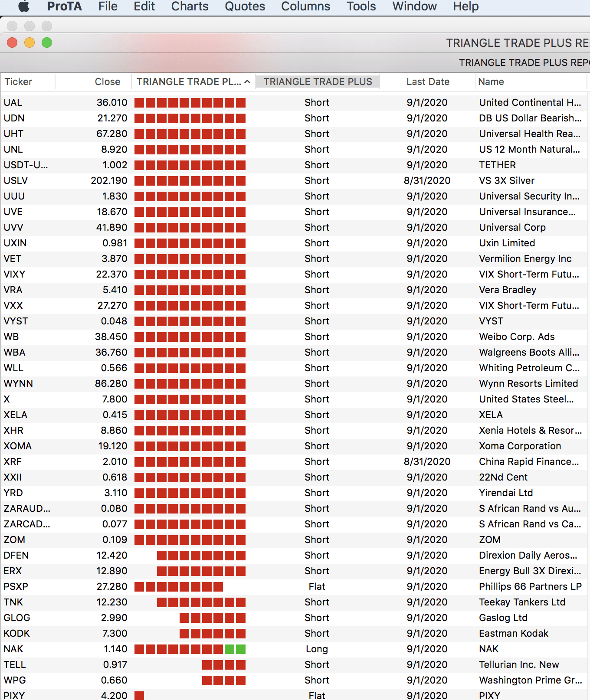Open the Charts menu
Viewport: 590px width, 700px height.
190,7
